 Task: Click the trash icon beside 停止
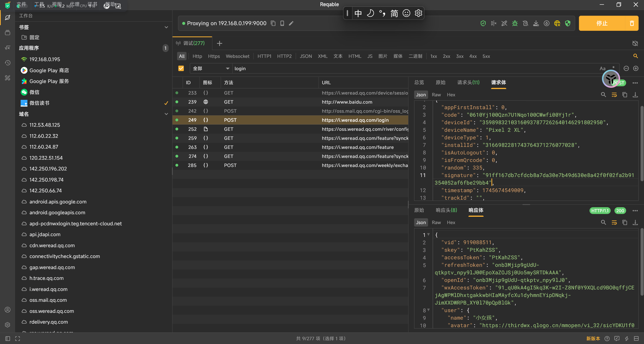(x=632, y=23)
